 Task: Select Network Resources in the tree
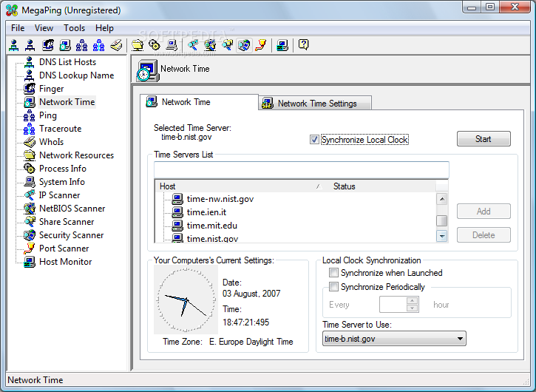(x=76, y=155)
